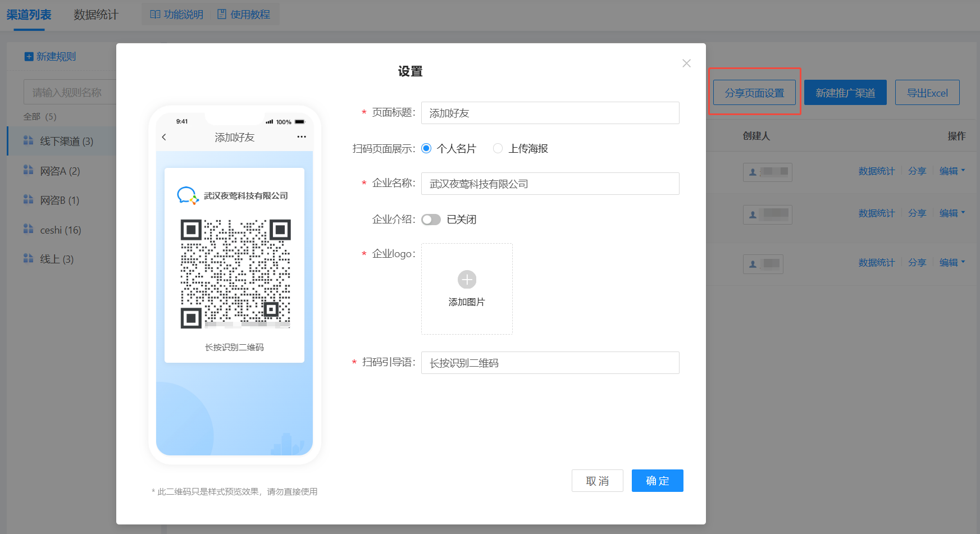The height and width of the screenshot is (534, 980).
Task: Switch to the 渠道列表 tab
Action: 29,15
